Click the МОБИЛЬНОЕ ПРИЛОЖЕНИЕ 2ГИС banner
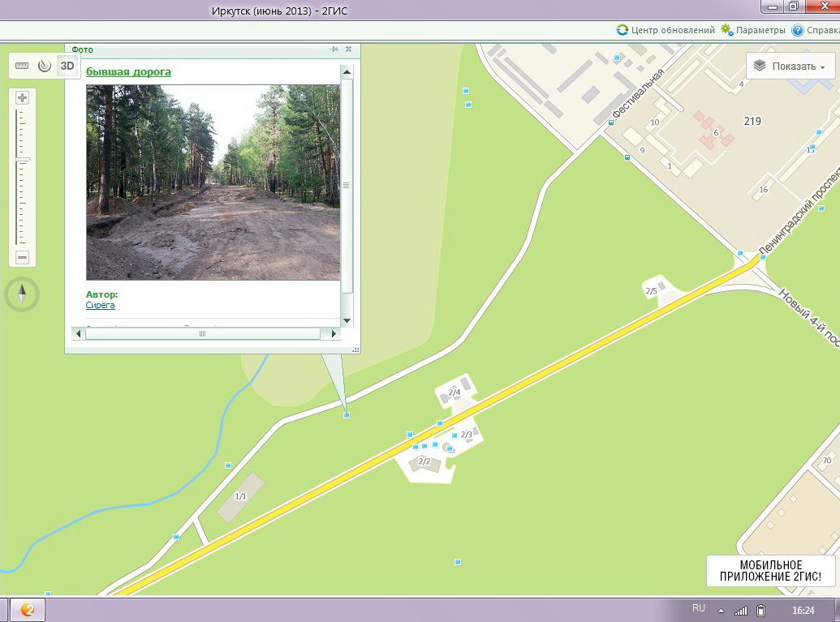 (x=770, y=571)
